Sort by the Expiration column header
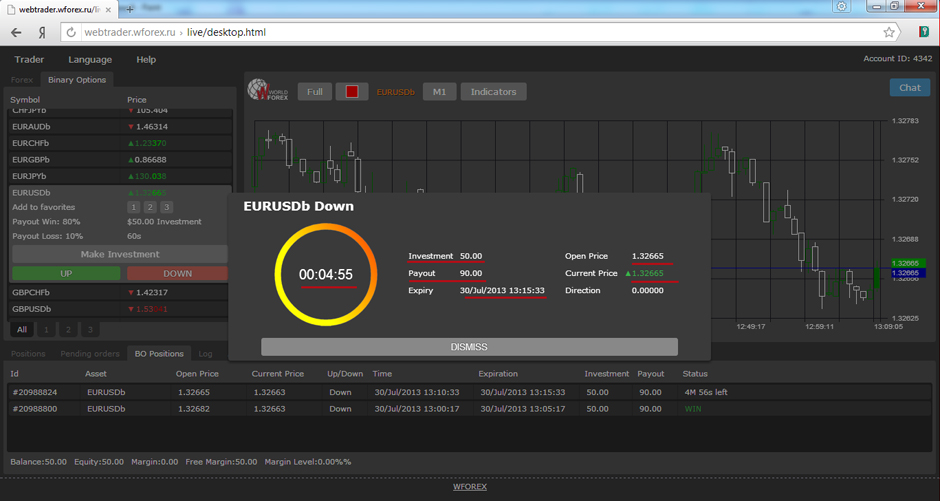This screenshot has height=501, width=940. 498,373
